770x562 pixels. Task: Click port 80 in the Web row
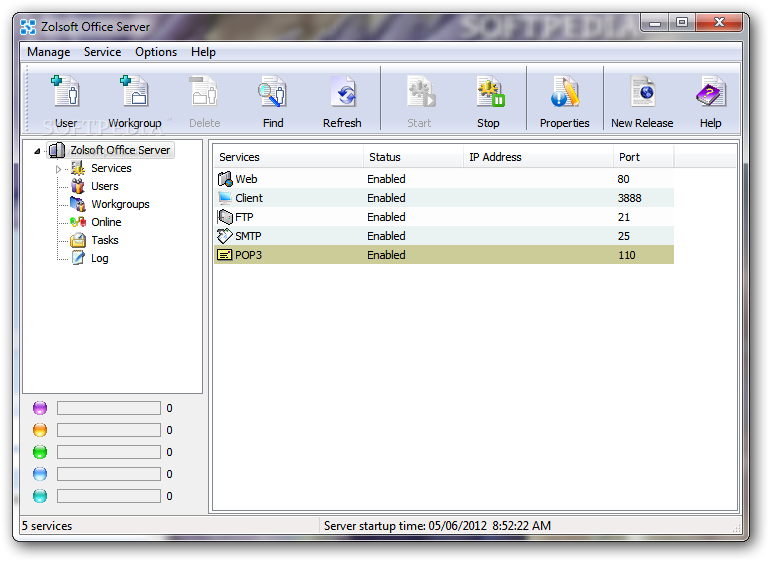(624, 179)
